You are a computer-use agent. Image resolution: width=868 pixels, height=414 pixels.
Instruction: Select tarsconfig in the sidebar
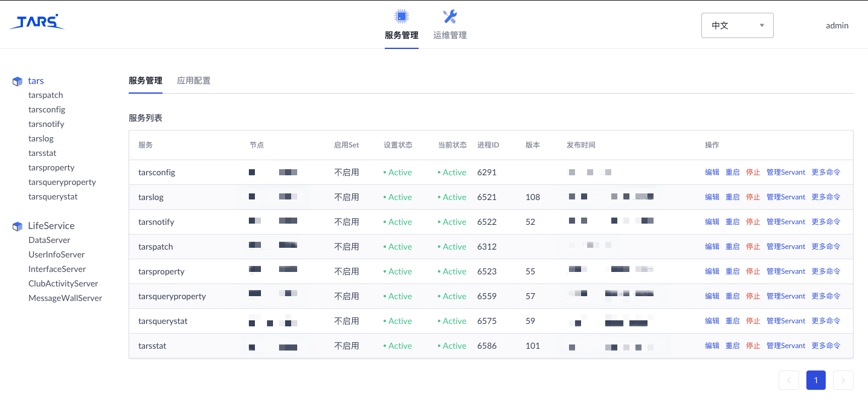click(47, 109)
